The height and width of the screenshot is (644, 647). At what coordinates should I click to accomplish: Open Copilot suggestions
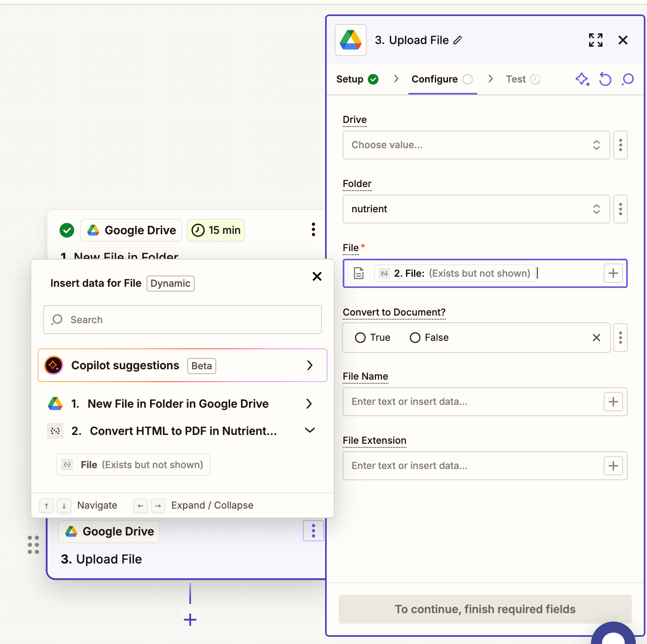[182, 365]
